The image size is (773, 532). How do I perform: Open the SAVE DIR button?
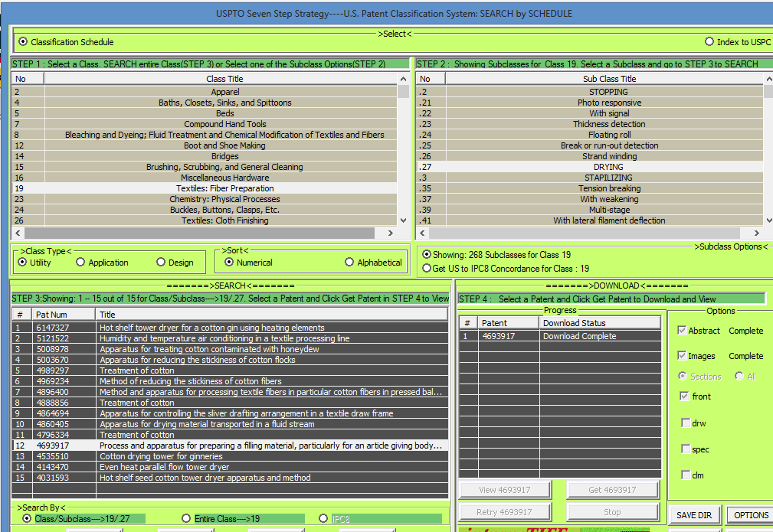(694, 514)
